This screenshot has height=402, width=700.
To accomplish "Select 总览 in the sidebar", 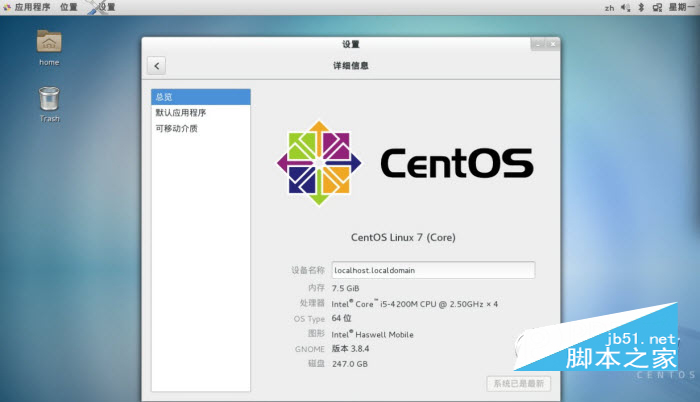I will pyautogui.click(x=201, y=97).
